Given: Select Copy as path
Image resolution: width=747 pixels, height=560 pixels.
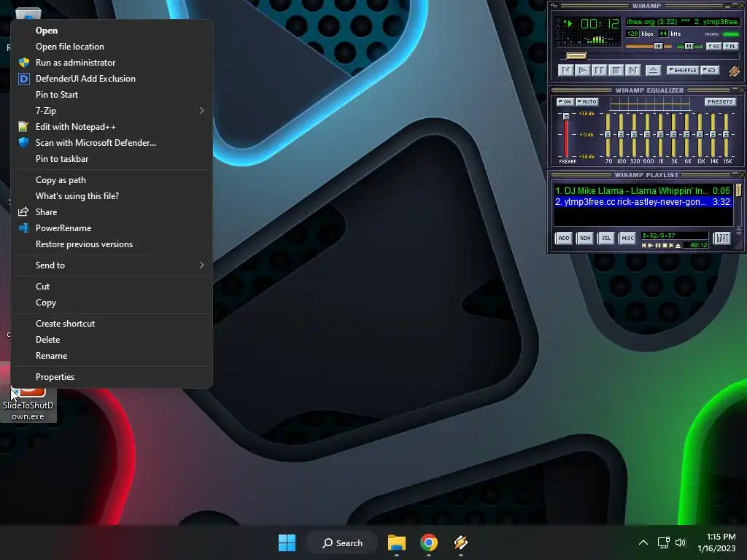Looking at the screenshot, I should point(112,180).
